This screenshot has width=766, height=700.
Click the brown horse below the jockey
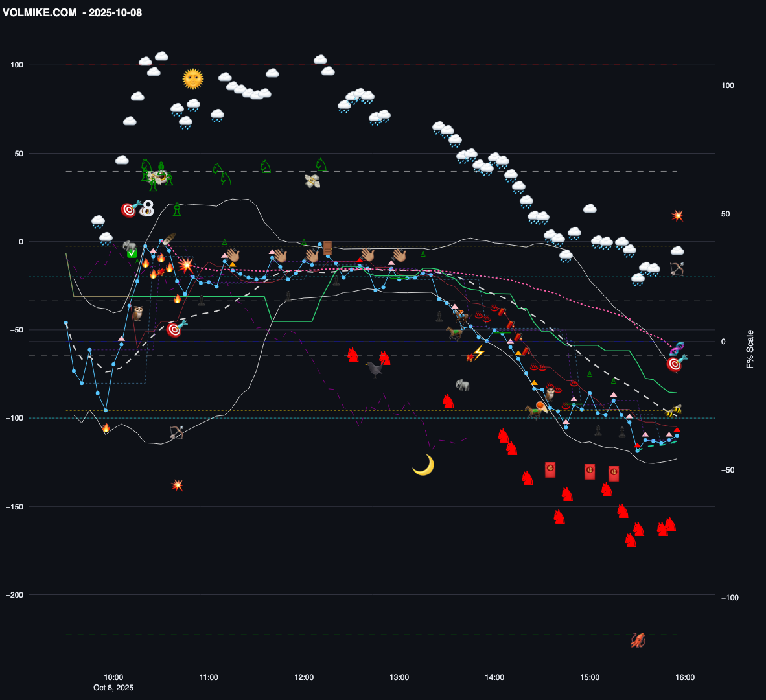[454, 333]
